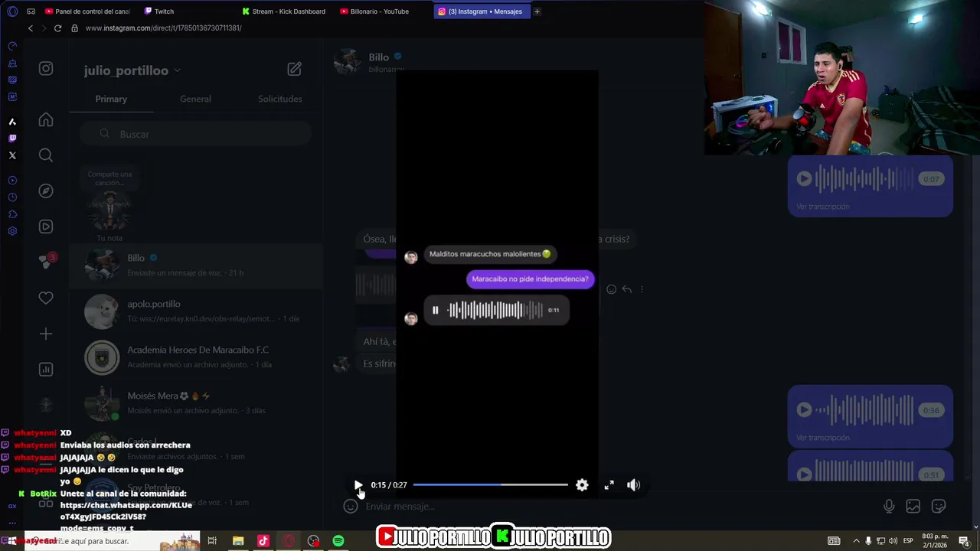Open the notifications heart icon

(x=46, y=298)
